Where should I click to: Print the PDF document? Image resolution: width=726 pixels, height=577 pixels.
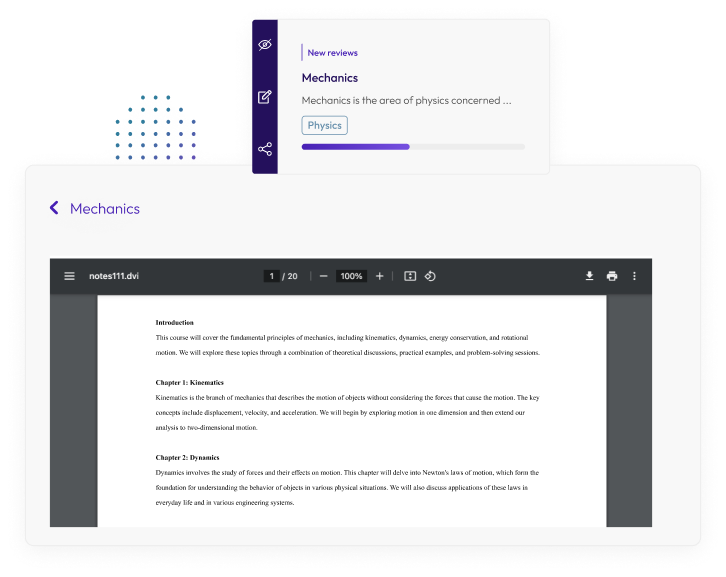pyautogui.click(x=611, y=276)
